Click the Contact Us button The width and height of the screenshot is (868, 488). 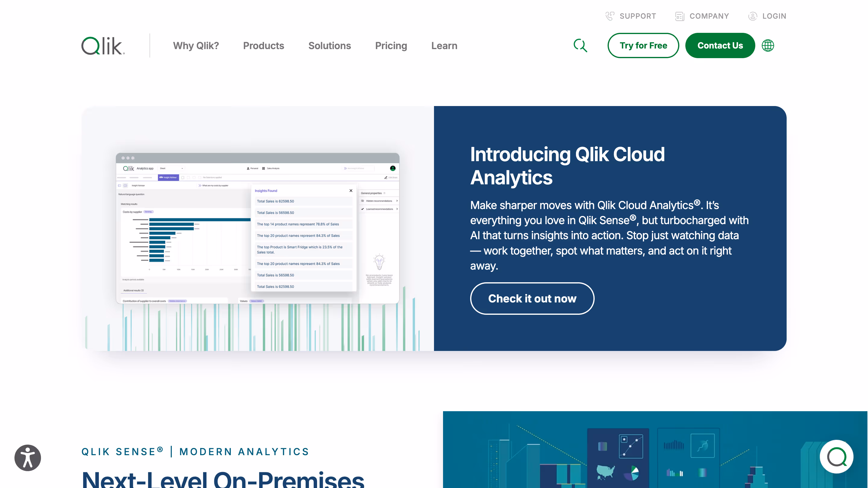(x=720, y=45)
